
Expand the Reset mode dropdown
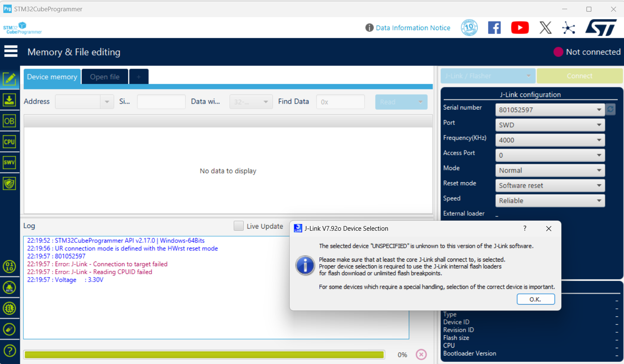pos(550,185)
